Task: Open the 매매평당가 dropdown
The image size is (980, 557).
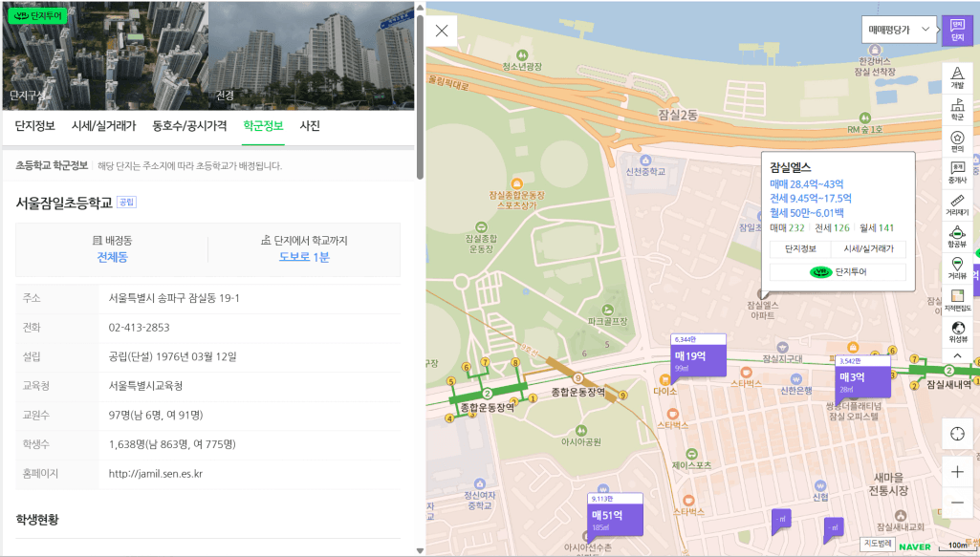Action: pos(900,30)
